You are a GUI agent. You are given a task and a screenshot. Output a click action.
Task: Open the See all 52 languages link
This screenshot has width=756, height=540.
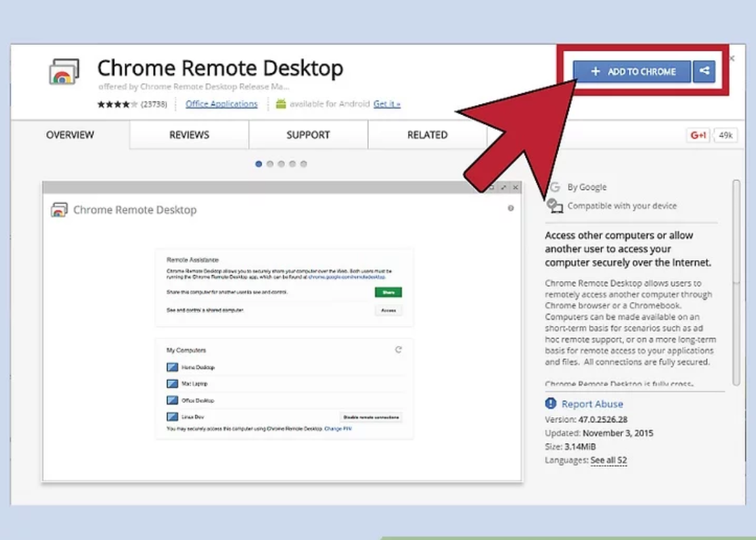click(x=608, y=460)
